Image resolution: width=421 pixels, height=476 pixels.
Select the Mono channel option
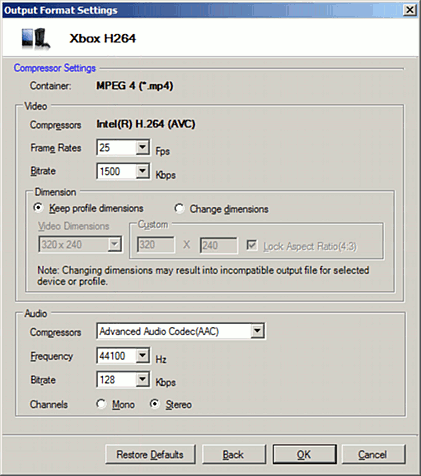point(101,404)
